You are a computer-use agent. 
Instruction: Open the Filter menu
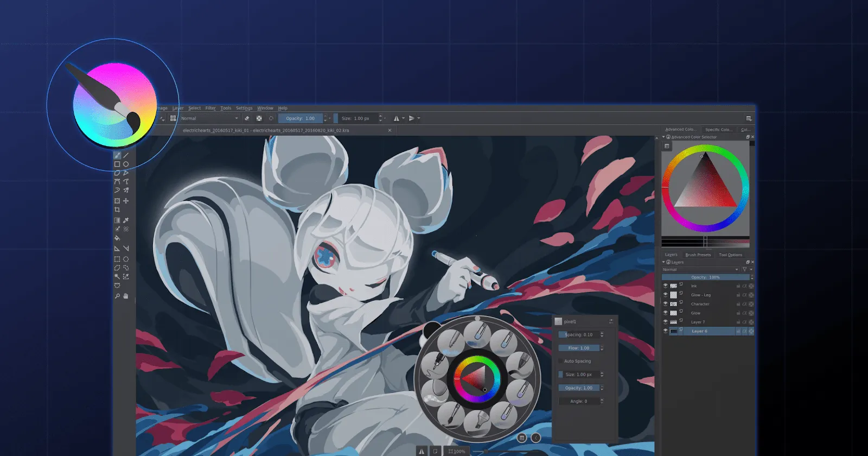(210, 108)
